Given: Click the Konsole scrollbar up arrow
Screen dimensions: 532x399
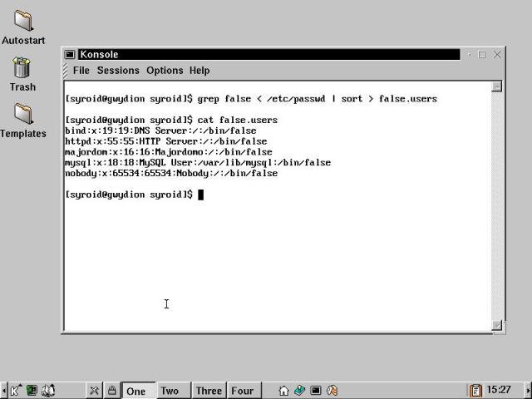Looking at the screenshot, I should click(x=496, y=86).
